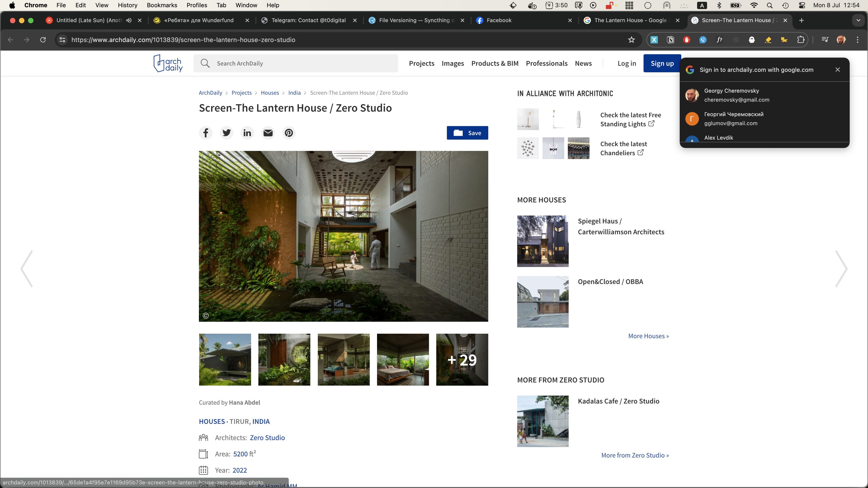The height and width of the screenshot is (488, 868).
Task: Share via Twitter bird icon
Action: click(x=226, y=133)
